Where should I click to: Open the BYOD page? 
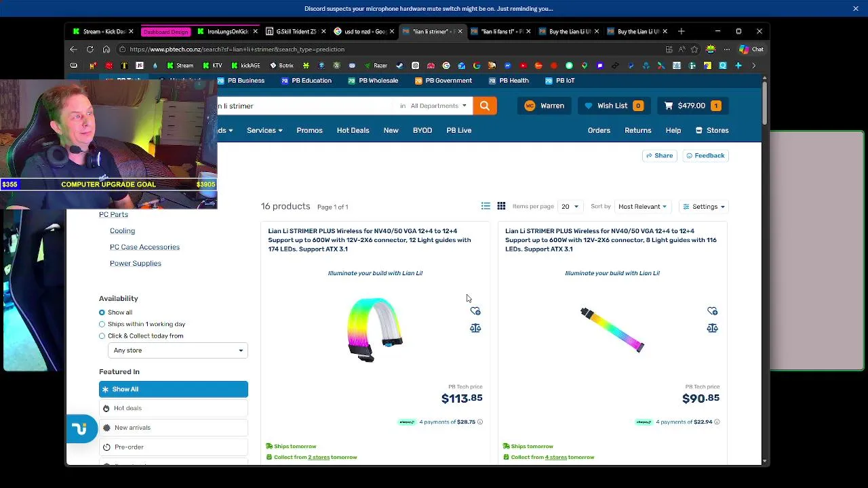click(422, 130)
